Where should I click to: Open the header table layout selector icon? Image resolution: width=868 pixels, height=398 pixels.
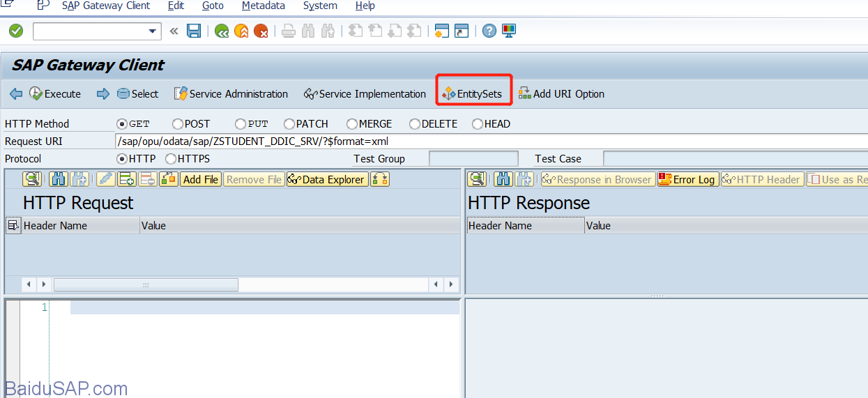click(x=13, y=225)
